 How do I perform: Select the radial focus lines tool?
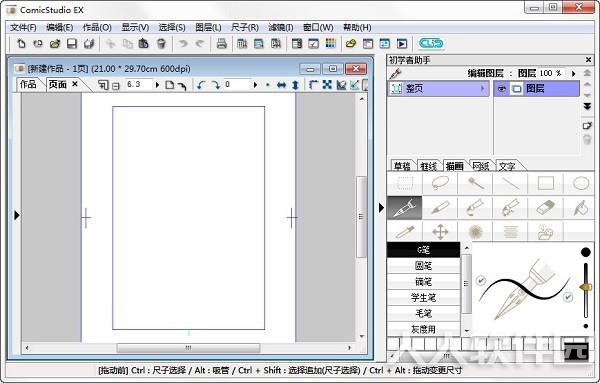pos(475,232)
